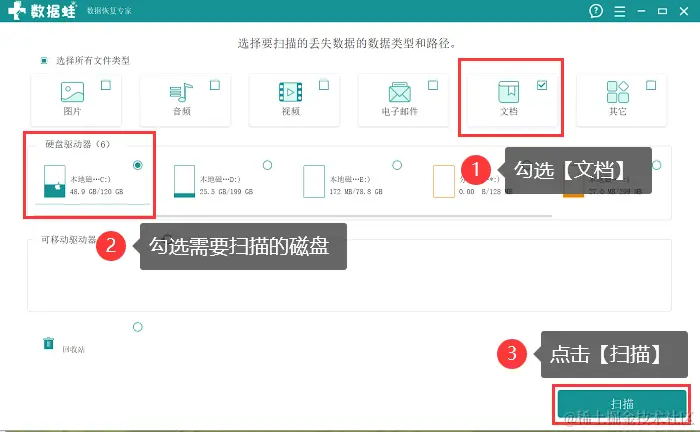Click the D: local disk drive icon
The image size is (700, 432).
pos(184,181)
